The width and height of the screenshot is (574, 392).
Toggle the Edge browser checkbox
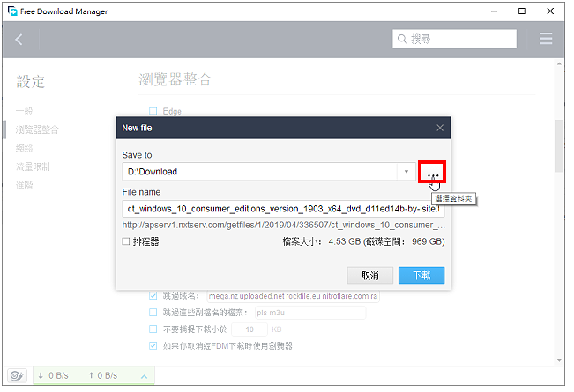coord(153,111)
